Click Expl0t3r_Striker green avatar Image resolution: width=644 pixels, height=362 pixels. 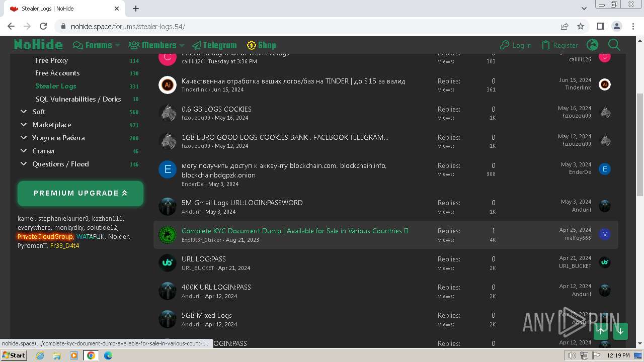(168, 235)
